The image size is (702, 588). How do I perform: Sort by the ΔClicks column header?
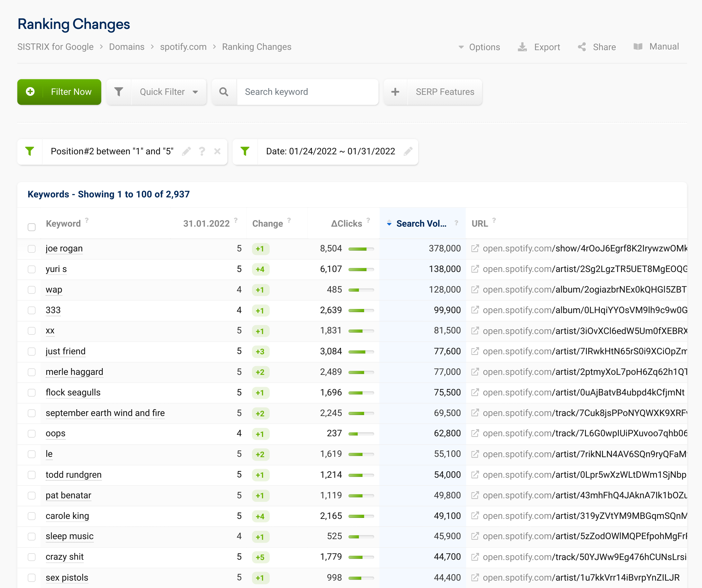coord(346,224)
